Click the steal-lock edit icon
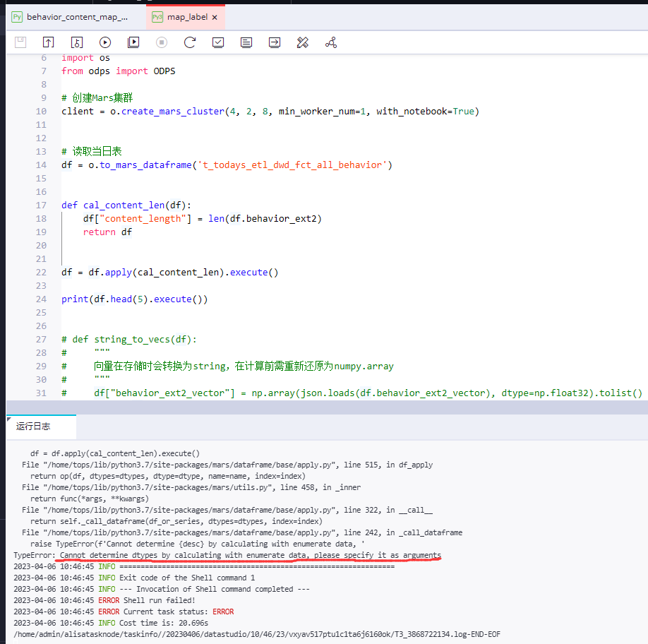The height and width of the screenshot is (644, 648). [76, 42]
